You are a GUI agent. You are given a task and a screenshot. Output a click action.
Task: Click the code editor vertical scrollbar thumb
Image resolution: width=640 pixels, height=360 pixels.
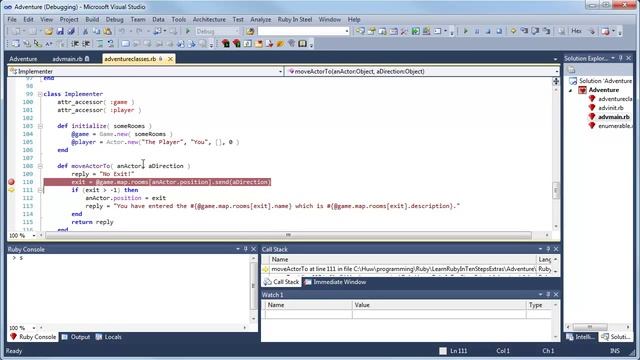(x=556, y=191)
